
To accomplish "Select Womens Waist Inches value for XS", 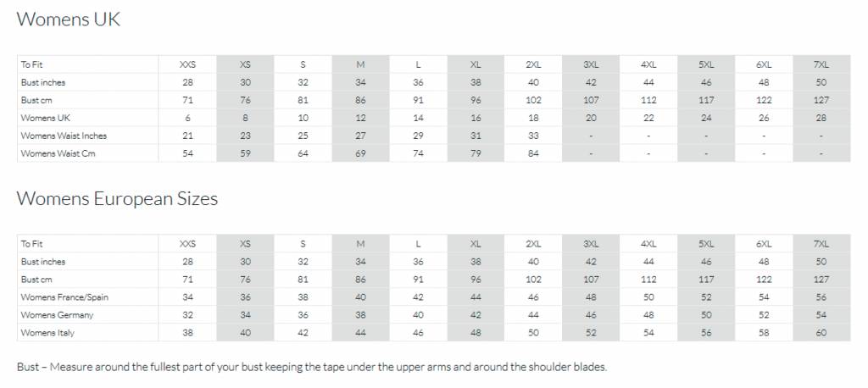I will tap(245, 136).
